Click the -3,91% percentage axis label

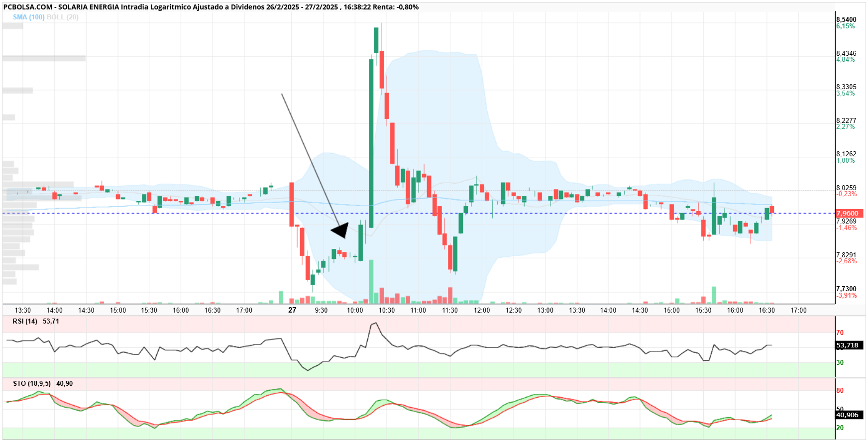[x=847, y=295]
